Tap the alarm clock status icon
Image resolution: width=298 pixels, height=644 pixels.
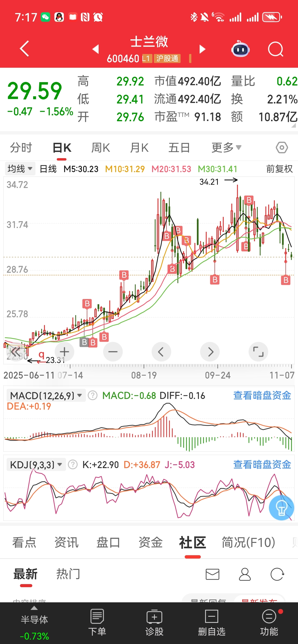tap(98, 17)
